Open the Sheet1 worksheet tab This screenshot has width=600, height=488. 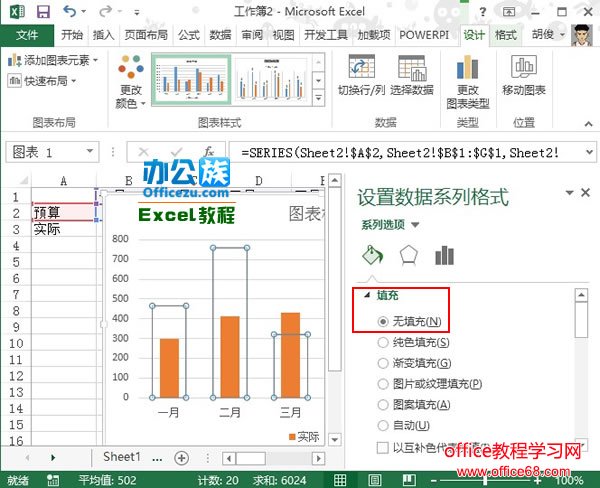coord(122,457)
